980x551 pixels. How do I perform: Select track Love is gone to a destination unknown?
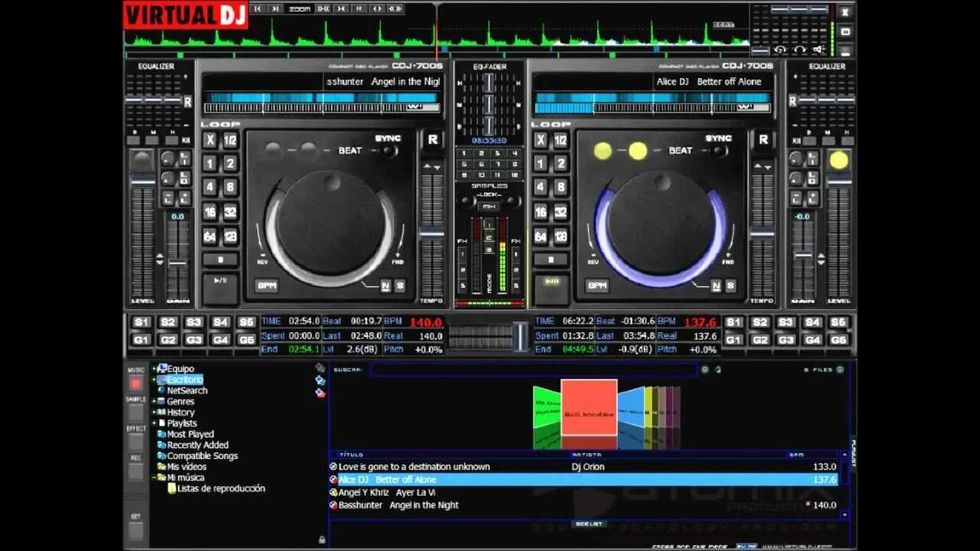pyautogui.click(x=584, y=467)
